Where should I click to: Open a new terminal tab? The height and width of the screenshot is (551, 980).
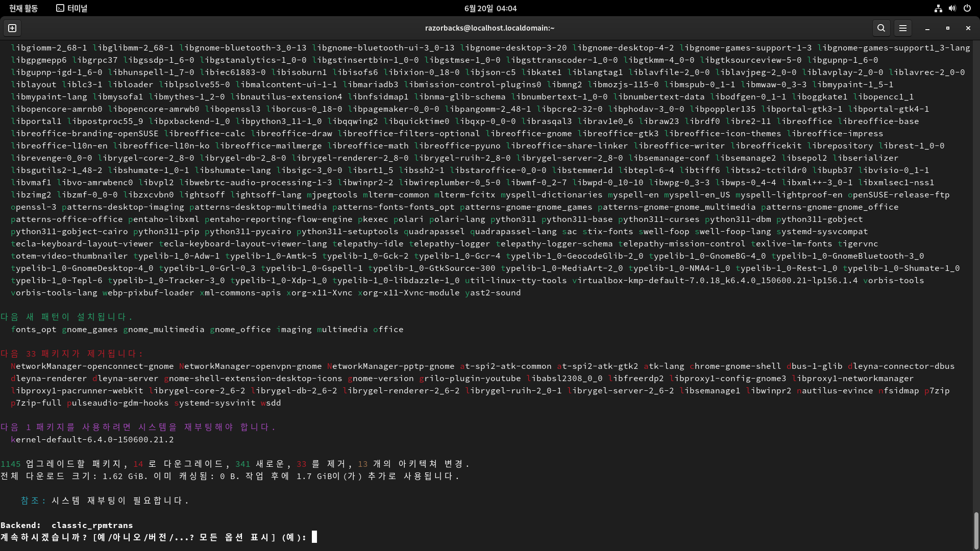[12, 28]
